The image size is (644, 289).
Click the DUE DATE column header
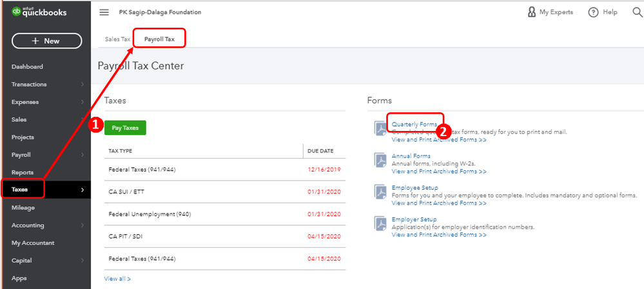[320, 151]
